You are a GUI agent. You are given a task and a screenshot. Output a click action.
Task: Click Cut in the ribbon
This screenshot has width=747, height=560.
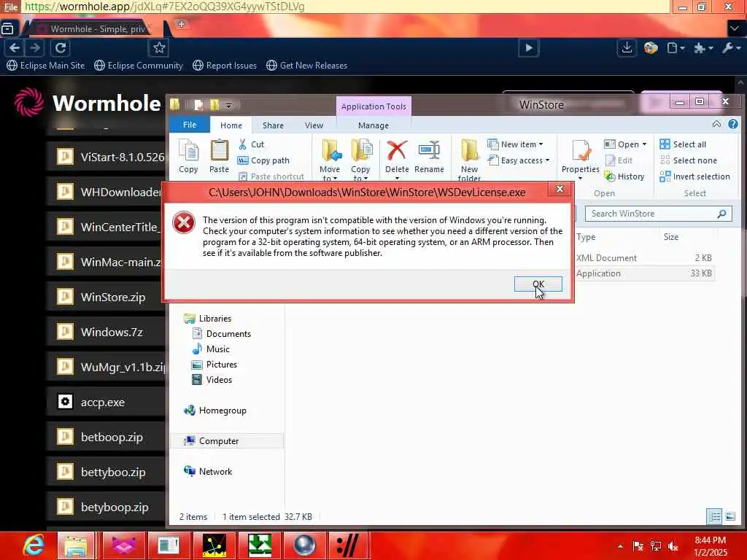pos(251,144)
